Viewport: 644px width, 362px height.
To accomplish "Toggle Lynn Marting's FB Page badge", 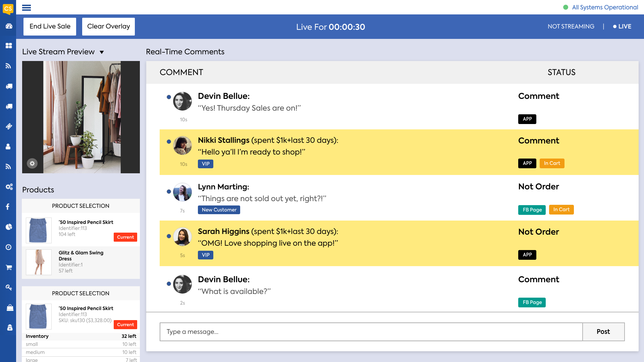I will click(x=532, y=210).
